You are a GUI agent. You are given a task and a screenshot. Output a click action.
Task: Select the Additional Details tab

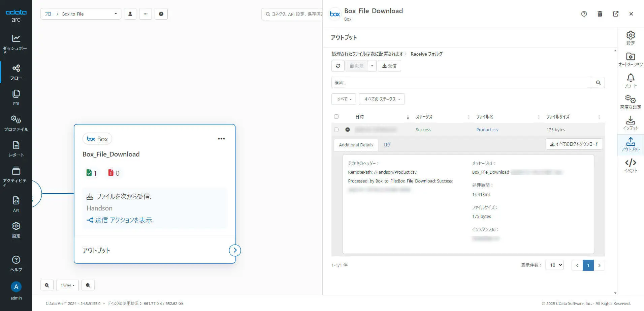tap(356, 145)
